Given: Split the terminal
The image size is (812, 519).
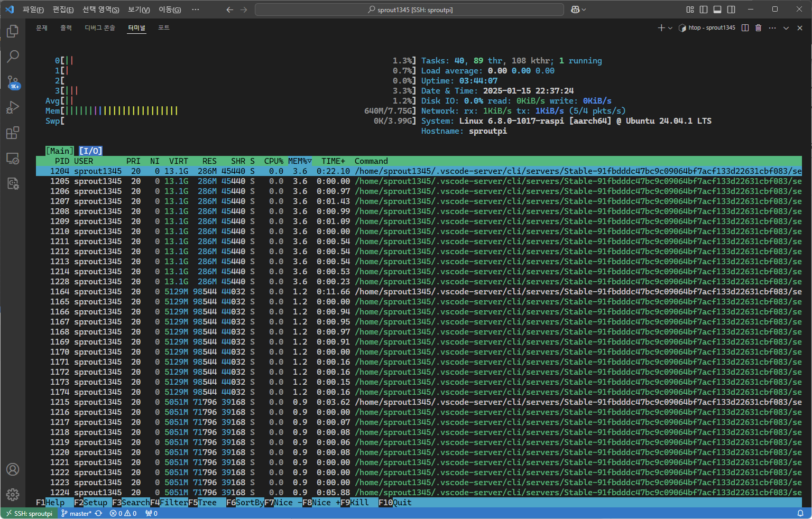Looking at the screenshot, I should [x=745, y=27].
